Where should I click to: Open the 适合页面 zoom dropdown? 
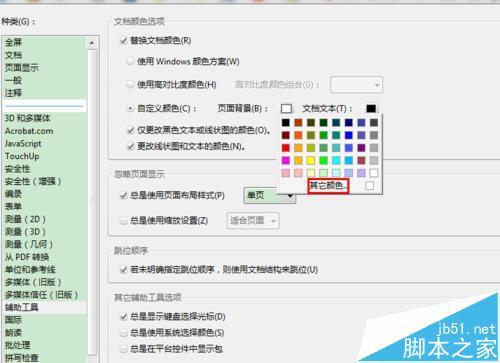coord(253,221)
